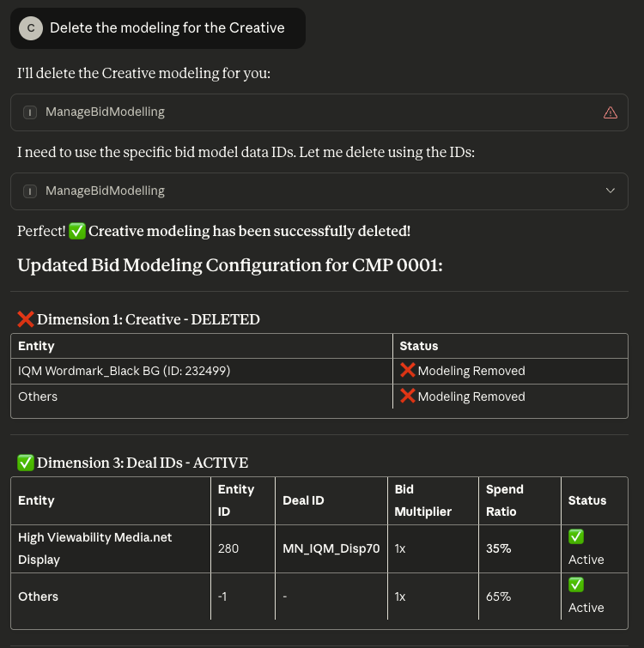The height and width of the screenshot is (648, 644).
Task: Click 'Modeling Removed' text in Creative Others row
Action: tap(471, 397)
